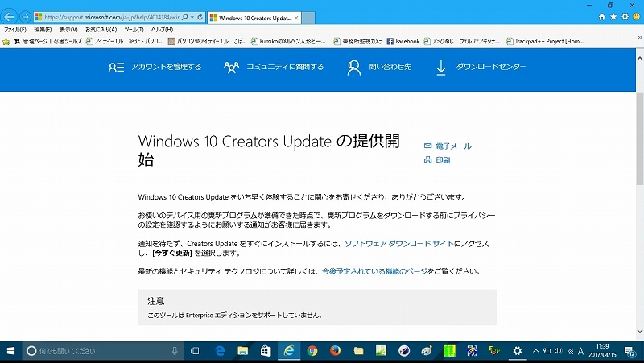Click the 電子メール share link
This screenshot has height=363, width=644.
point(448,146)
